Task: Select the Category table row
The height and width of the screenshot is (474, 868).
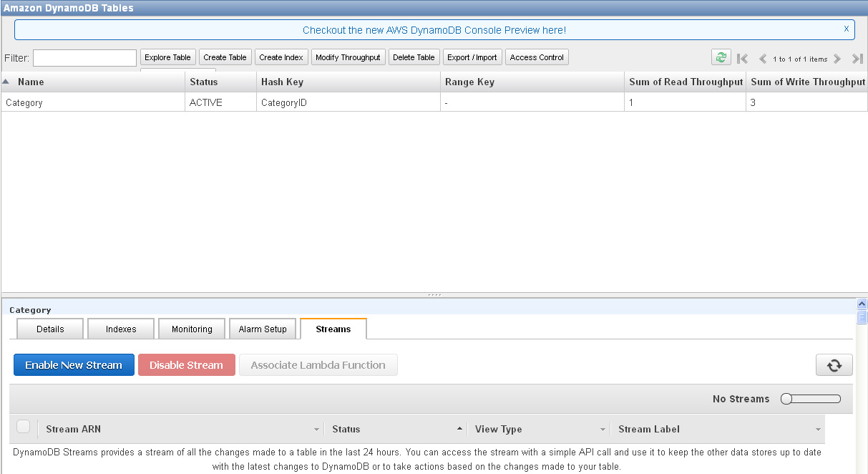Action: pos(434,102)
